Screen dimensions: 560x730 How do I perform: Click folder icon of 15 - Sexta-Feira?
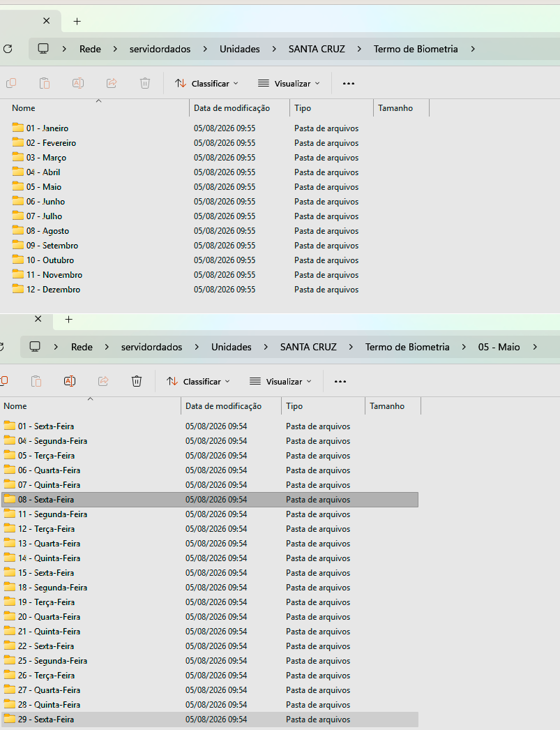pyautogui.click(x=9, y=572)
